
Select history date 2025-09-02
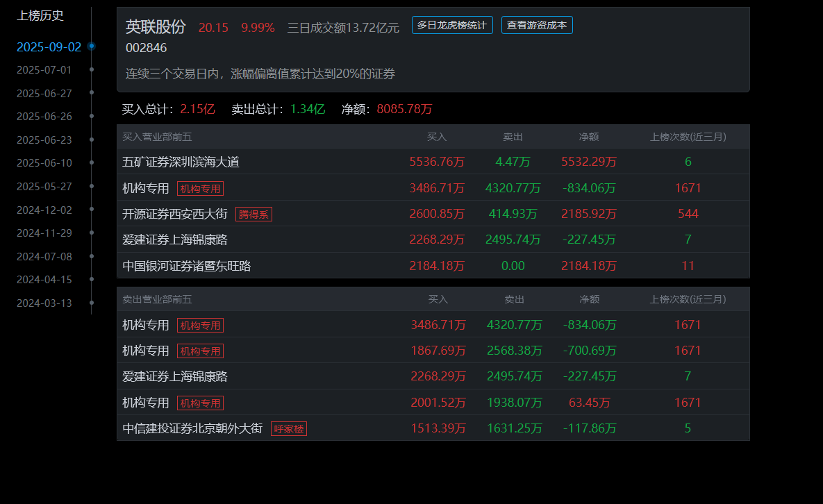click(49, 47)
